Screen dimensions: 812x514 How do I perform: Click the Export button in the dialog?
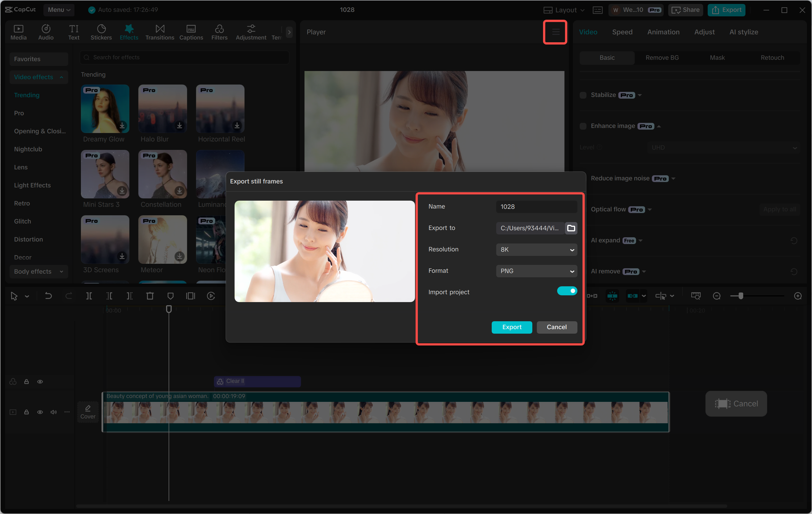511,327
